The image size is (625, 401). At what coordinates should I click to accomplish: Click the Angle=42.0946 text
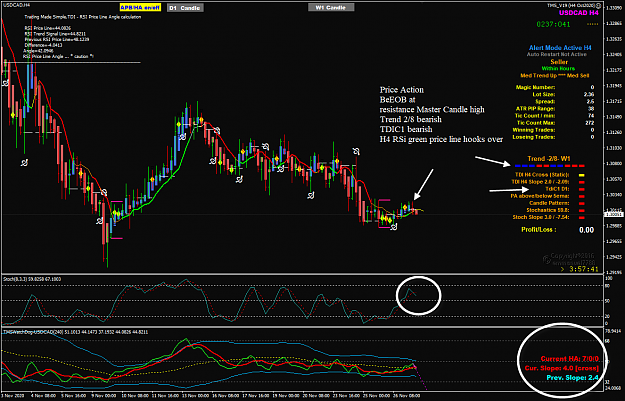point(38,51)
